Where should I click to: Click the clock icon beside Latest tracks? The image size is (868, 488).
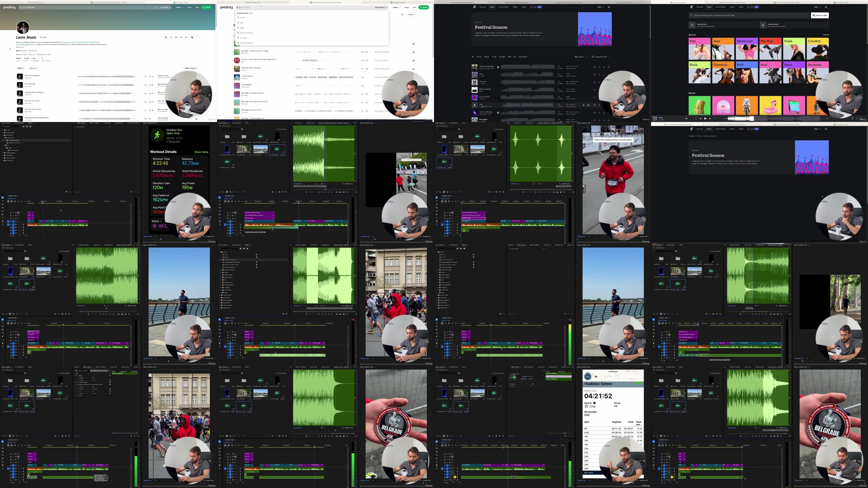point(692,25)
